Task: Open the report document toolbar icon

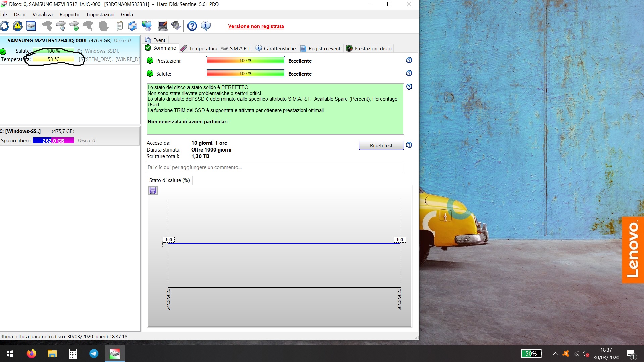Action: tap(119, 26)
